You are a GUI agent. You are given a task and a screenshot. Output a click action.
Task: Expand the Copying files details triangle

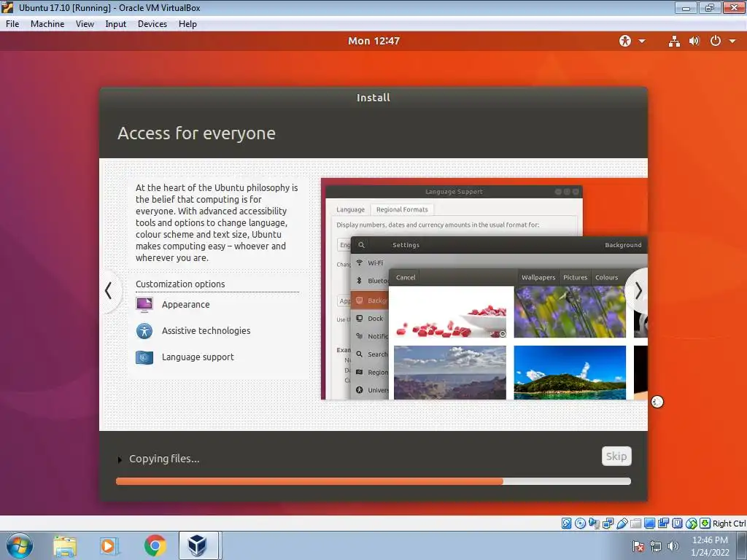(x=120, y=459)
